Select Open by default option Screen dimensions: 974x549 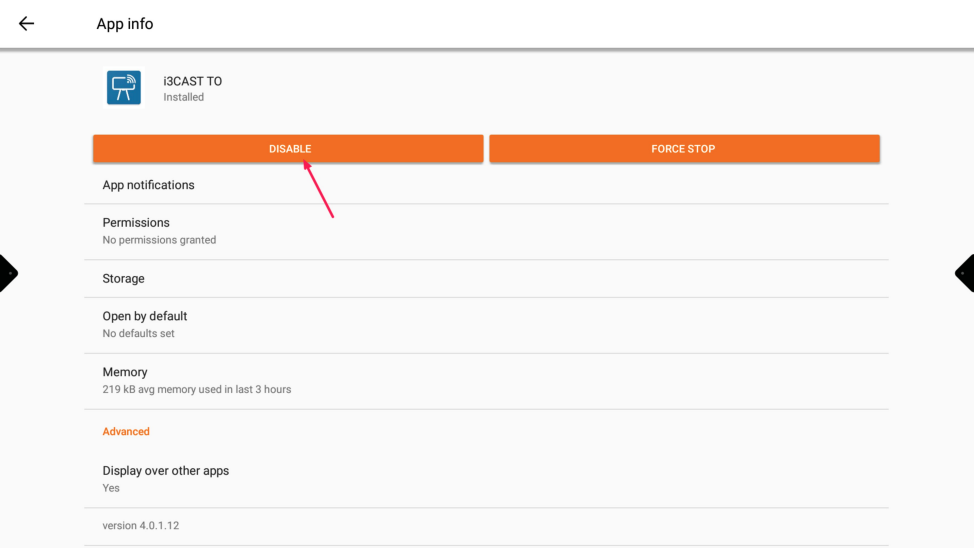click(145, 316)
